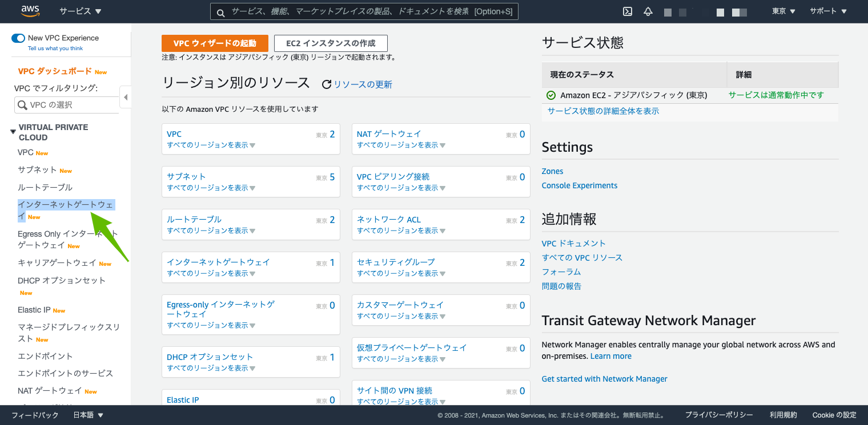Open Cookie の設定 in the footer

(834, 415)
